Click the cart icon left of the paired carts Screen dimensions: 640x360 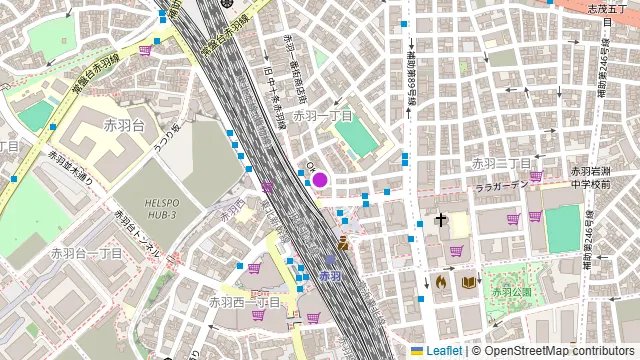(x=514, y=219)
